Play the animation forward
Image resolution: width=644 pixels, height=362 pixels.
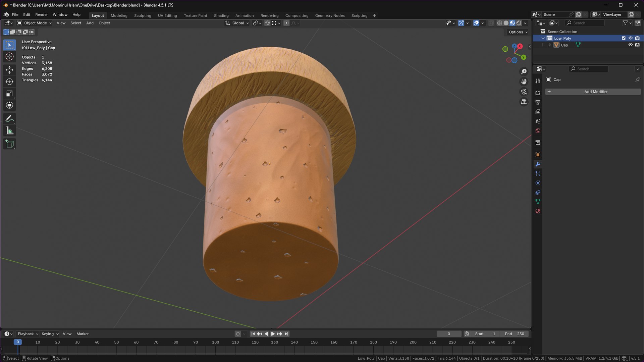click(x=273, y=334)
